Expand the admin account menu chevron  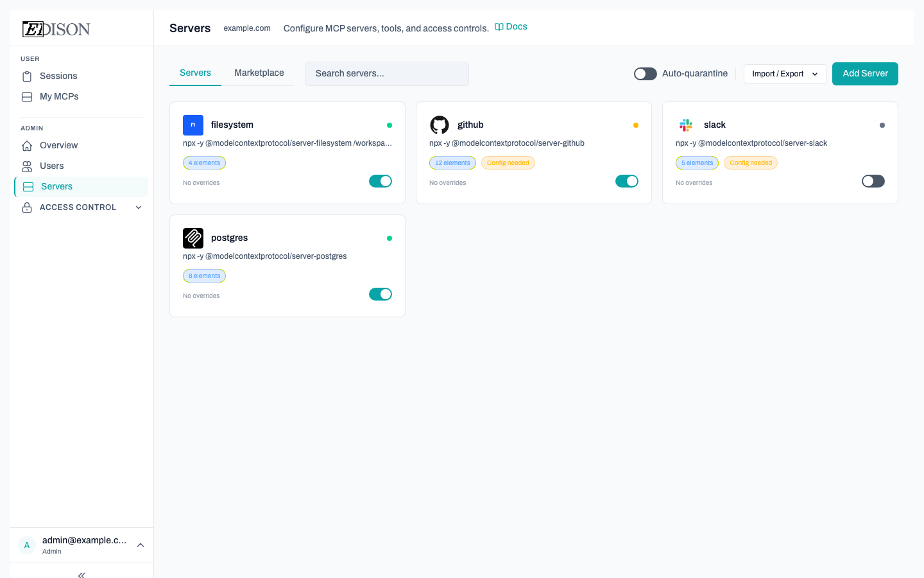[x=141, y=545]
